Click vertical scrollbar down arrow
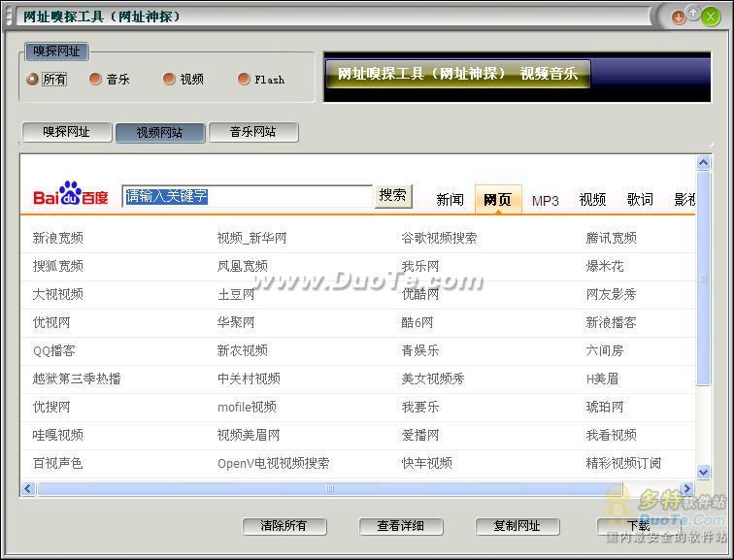Viewport: 734px width, 560px height. pyautogui.click(x=703, y=472)
